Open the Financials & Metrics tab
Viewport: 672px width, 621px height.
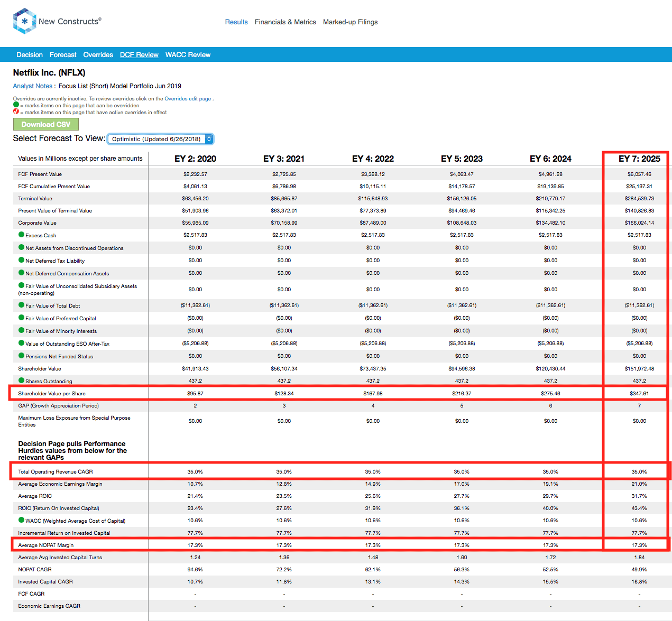click(x=286, y=22)
